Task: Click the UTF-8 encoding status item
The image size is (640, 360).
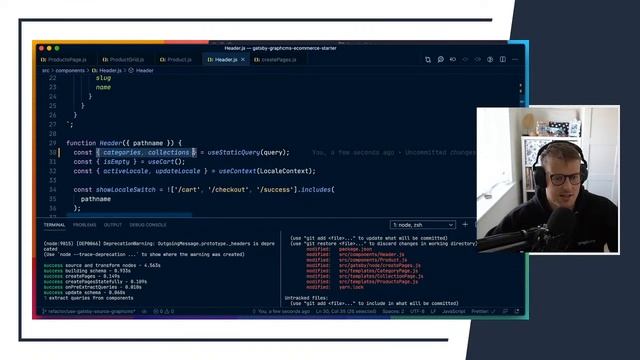Action: [417, 311]
